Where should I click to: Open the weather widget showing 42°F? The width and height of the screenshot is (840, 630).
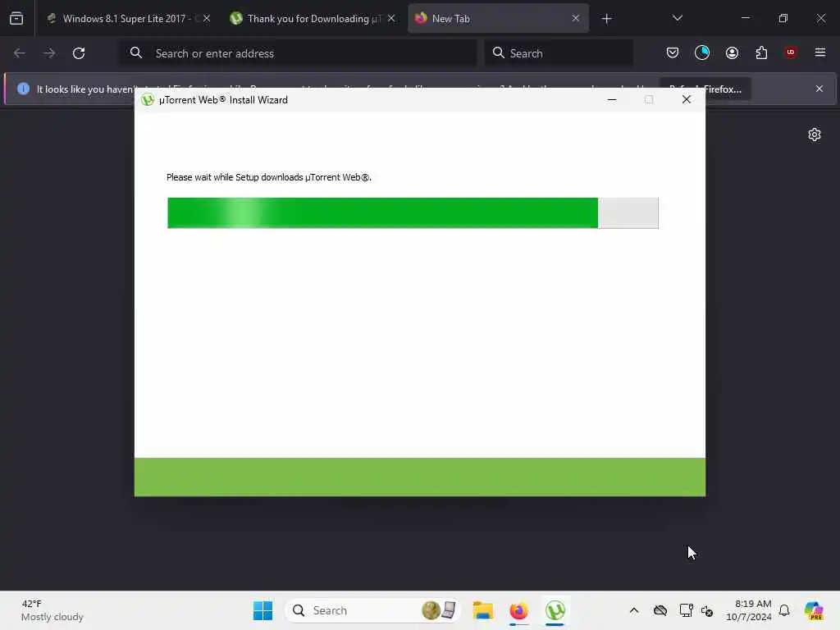(52, 610)
